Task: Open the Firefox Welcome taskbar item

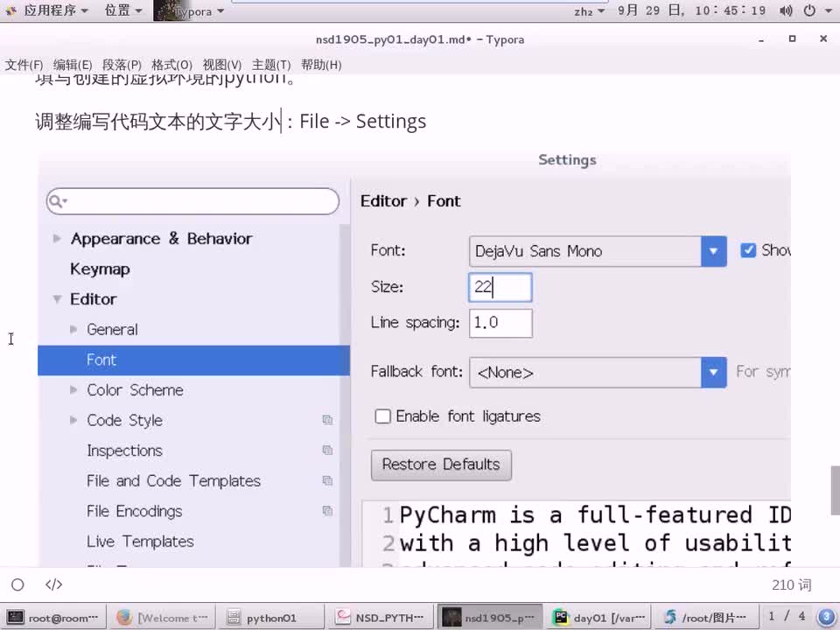Action: tap(163, 618)
